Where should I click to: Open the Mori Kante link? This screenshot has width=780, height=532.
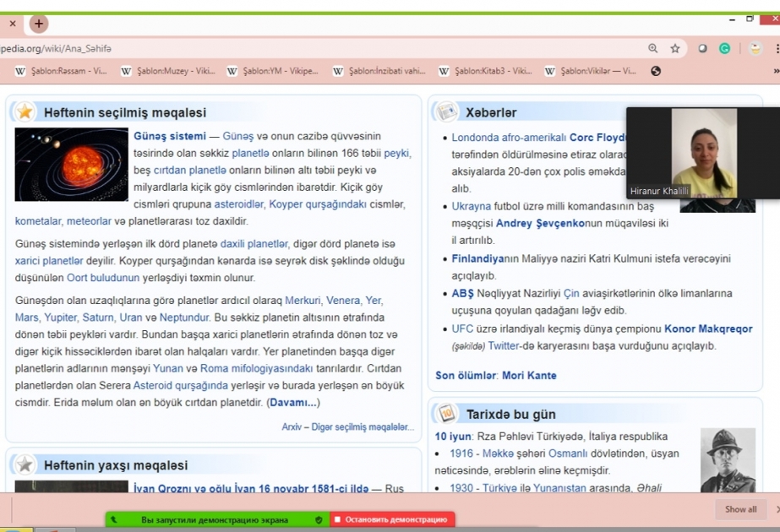529,376
